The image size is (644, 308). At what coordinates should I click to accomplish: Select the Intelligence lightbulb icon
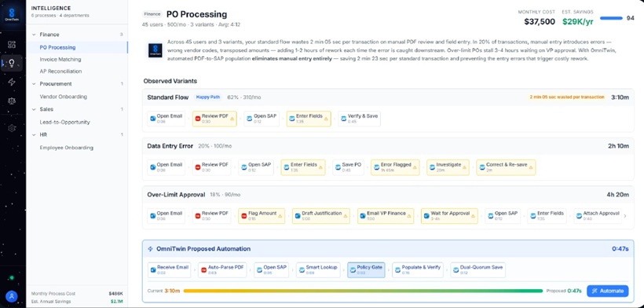click(12, 63)
